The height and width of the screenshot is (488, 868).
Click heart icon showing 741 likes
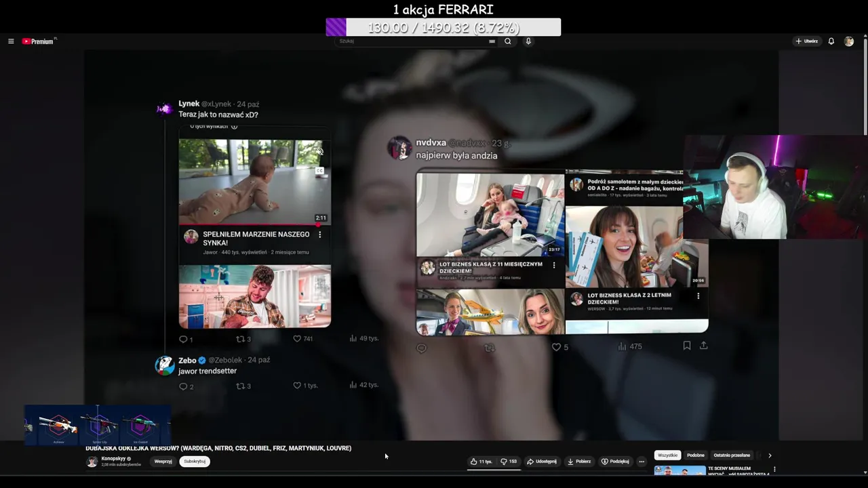[297, 338]
